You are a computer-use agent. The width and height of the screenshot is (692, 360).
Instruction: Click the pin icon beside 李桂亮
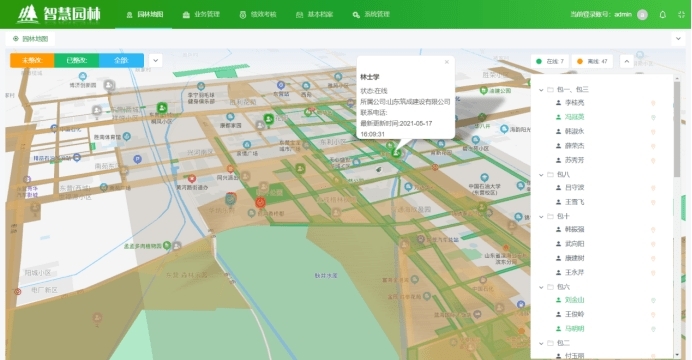(x=653, y=103)
